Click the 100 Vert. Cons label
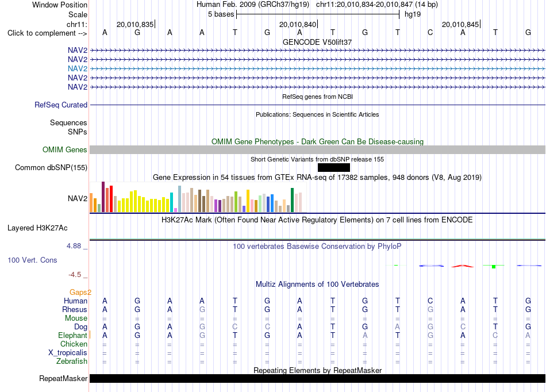The width and height of the screenshot is (546, 392). 32,260
